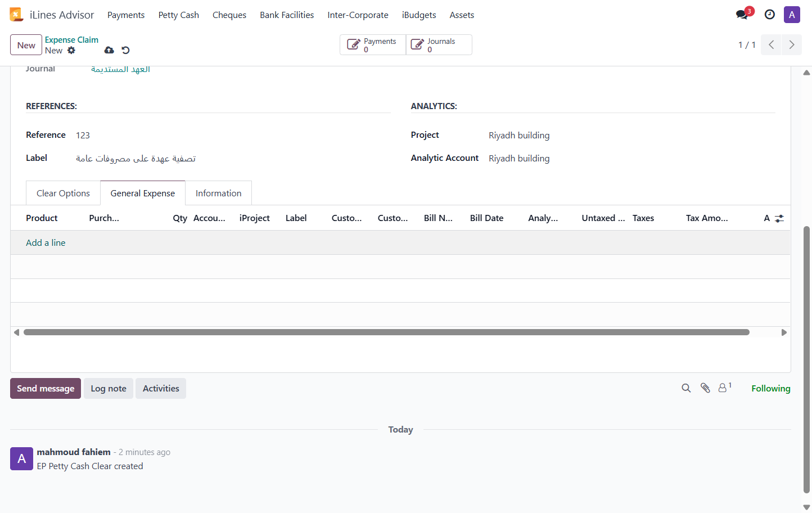The image size is (812, 513).
Task: Show followers list icon
Action: point(725,388)
